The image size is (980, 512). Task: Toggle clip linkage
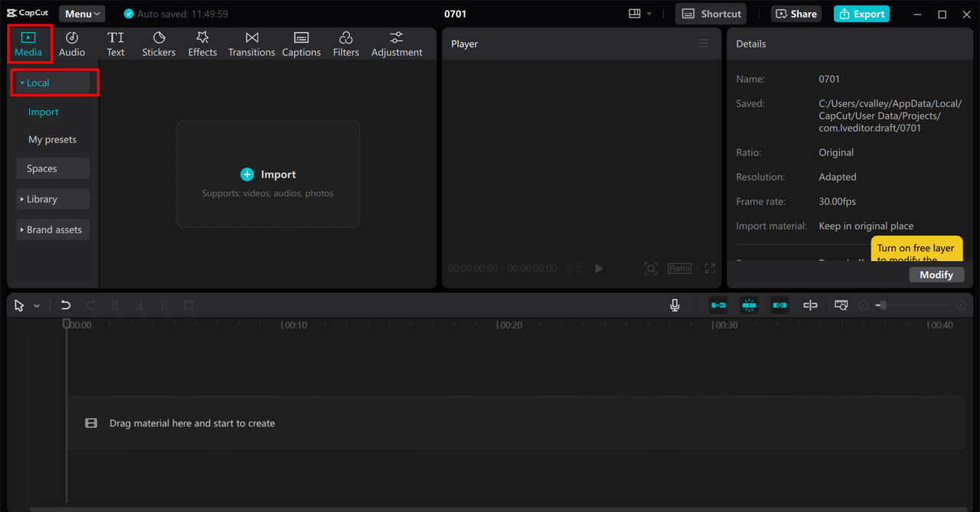pyautogui.click(x=779, y=305)
